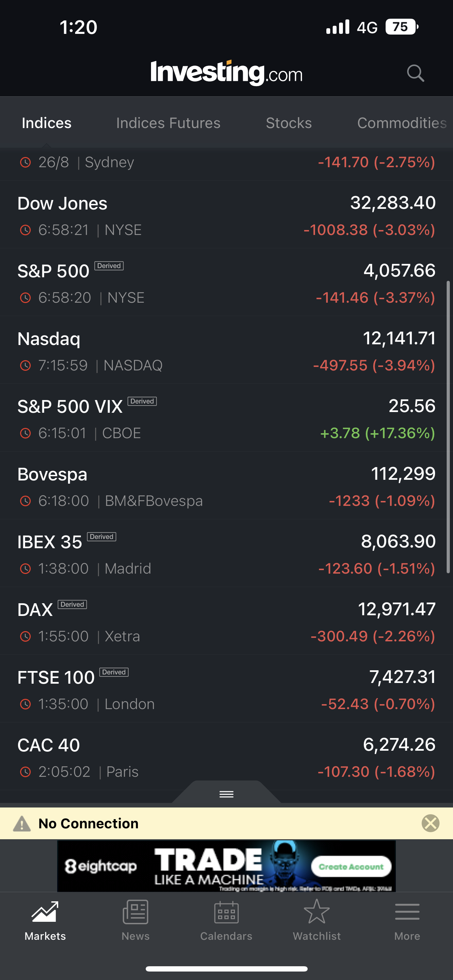The height and width of the screenshot is (980, 453).
Task: View the Nasdaq index details
Action: [226, 351]
